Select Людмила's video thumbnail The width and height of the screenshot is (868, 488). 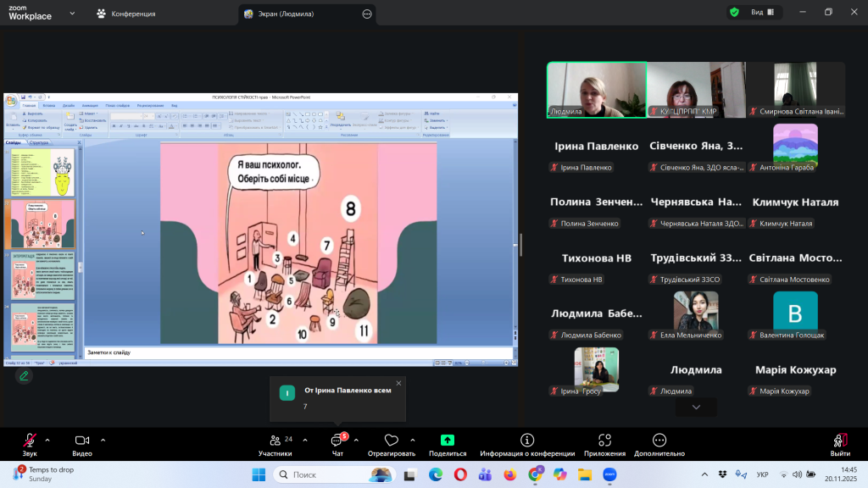tap(596, 90)
